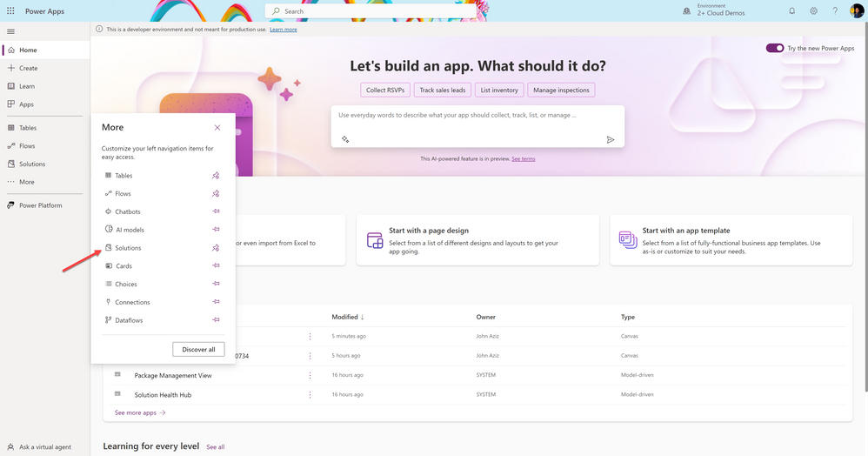The width and height of the screenshot is (868, 456).
Task: Open more options for Package Management View
Action: point(310,375)
